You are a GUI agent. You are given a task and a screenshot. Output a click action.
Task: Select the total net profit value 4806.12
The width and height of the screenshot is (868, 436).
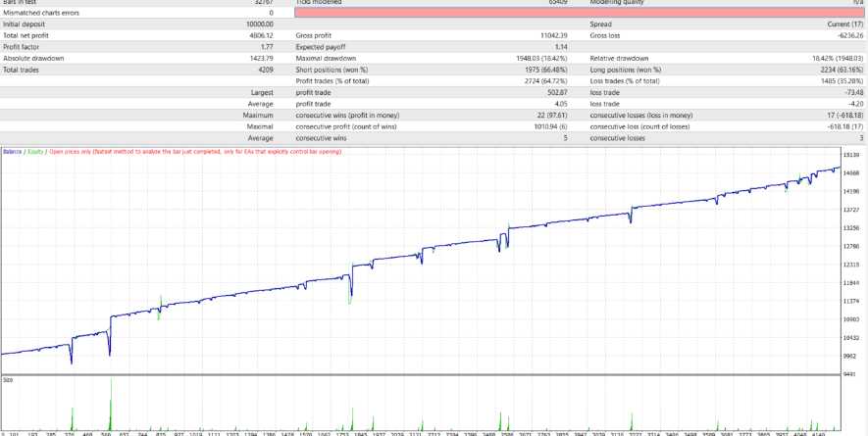pyautogui.click(x=262, y=35)
